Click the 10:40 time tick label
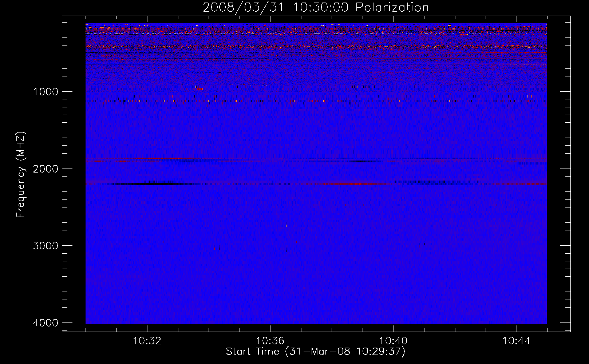 pos(393,341)
